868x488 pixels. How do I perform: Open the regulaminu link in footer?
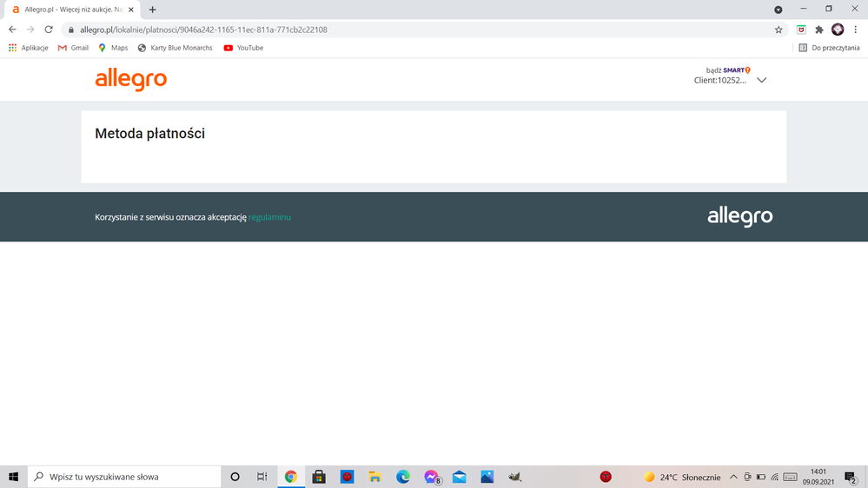[269, 217]
